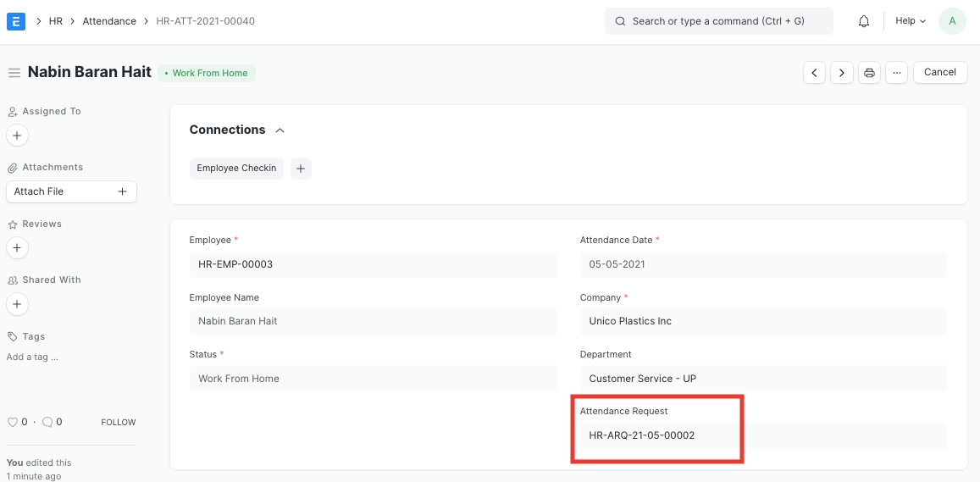980x482 pixels.
Task: Go to next attendance record
Action: point(841,73)
